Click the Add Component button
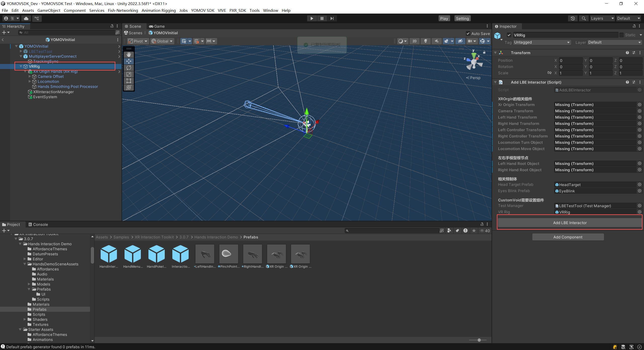 568,237
